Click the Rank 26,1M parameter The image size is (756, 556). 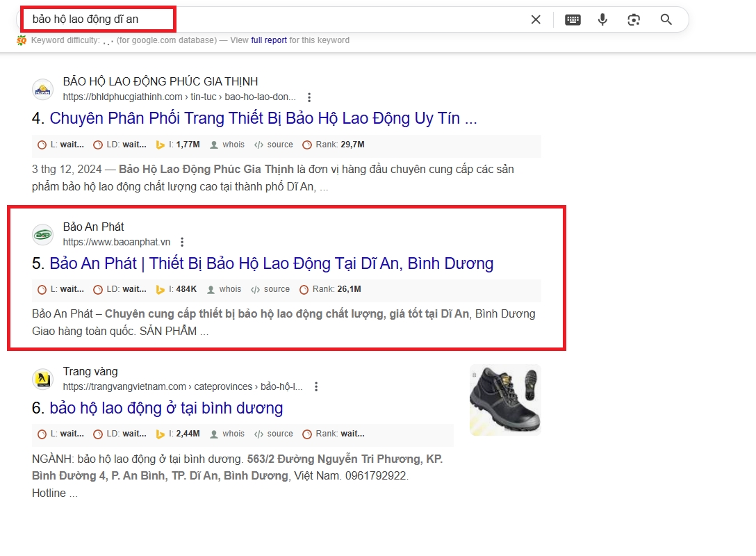tap(330, 289)
